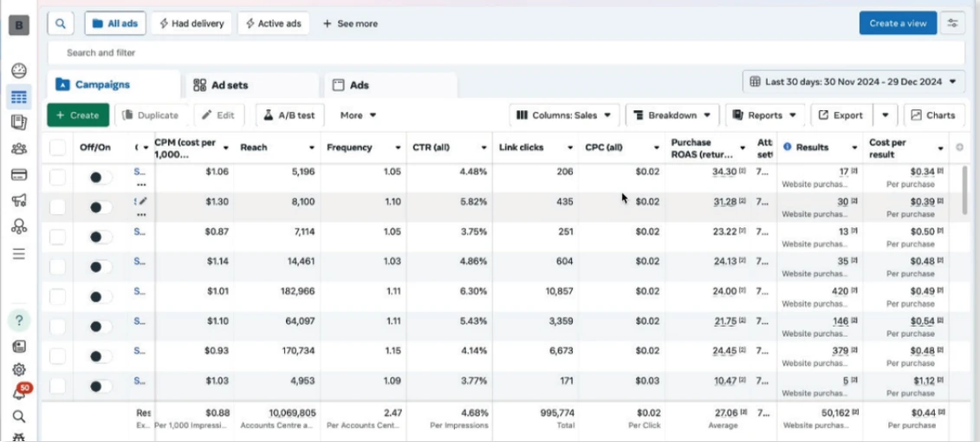Open the Reports dropdown
This screenshot has height=442, width=980.
click(x=764, y=115)
